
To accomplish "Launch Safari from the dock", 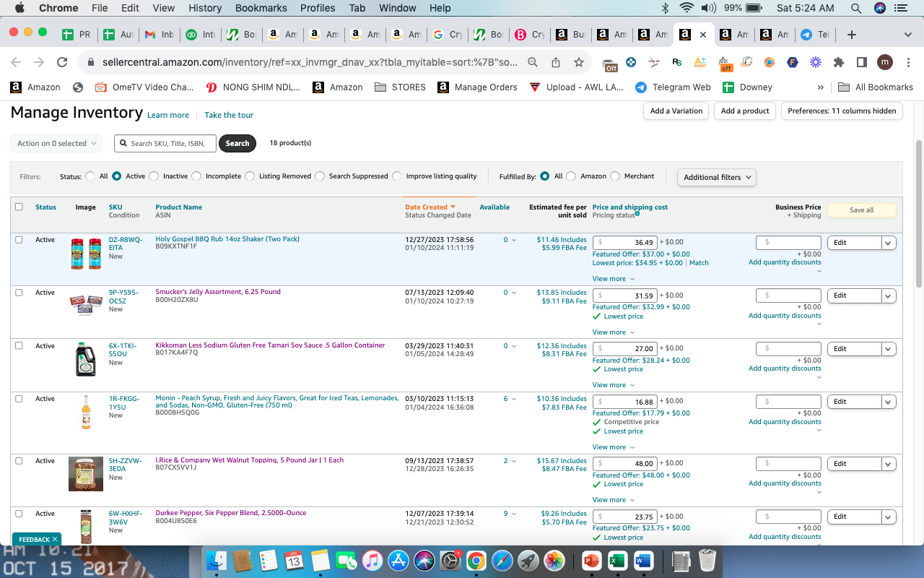I will tap(502, 560).
